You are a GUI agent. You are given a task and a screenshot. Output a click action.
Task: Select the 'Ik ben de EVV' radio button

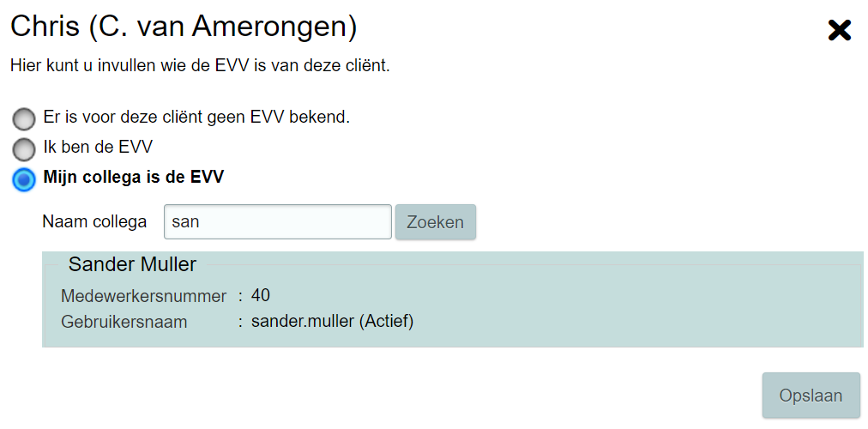pos(24,148)
